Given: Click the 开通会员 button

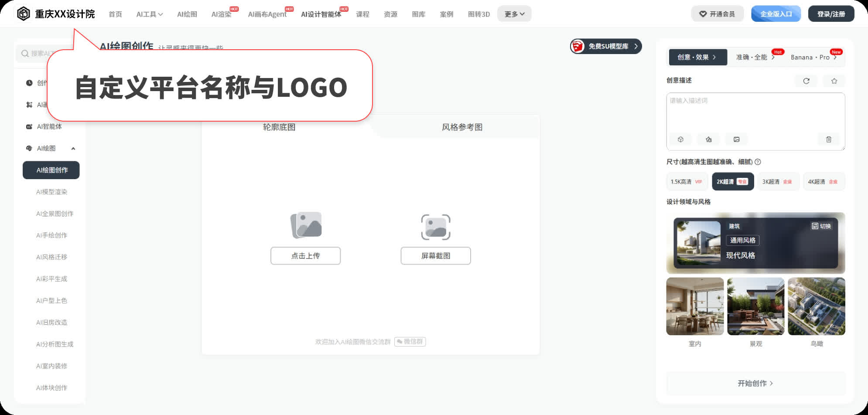Looking at the screenshot, I should pos(717,14).
